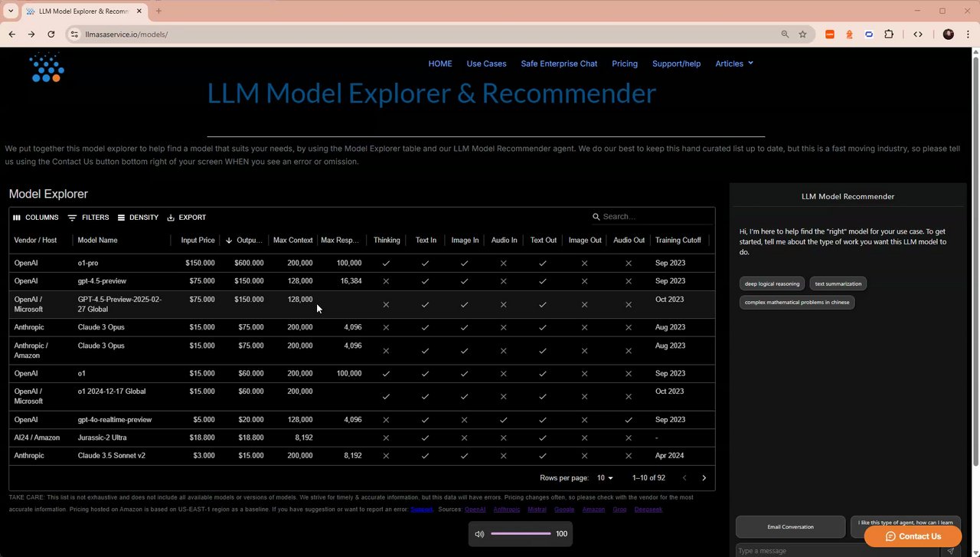Go to HOME in navigation
This screenshot has height=557, width=980.
pyautogui.click(x=440, y=64)
